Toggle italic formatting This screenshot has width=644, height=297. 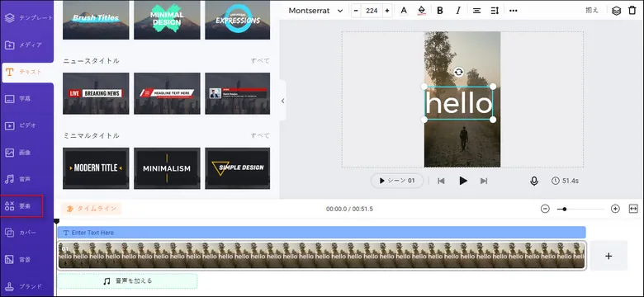coord(458,11)
